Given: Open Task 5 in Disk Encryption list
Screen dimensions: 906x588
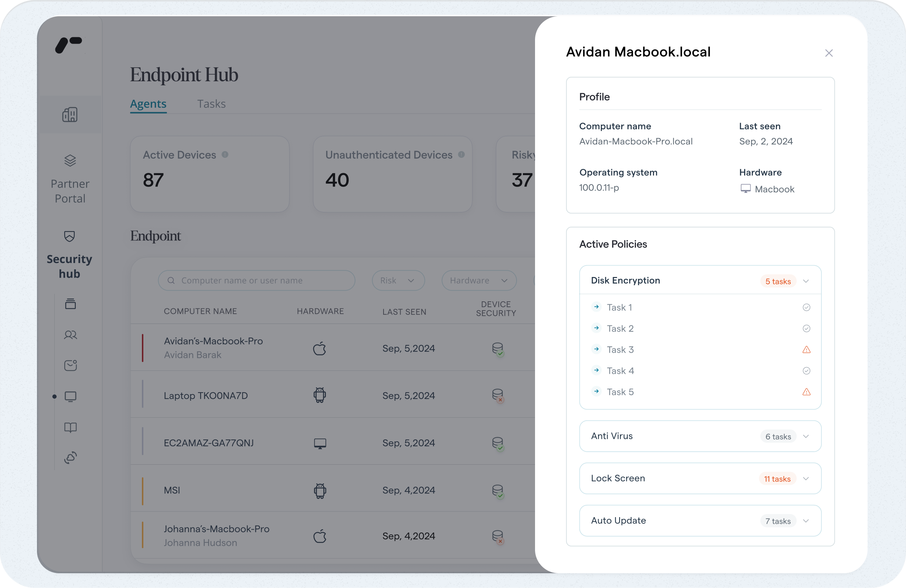Looking at the screenshot, I should click(620, 392).
